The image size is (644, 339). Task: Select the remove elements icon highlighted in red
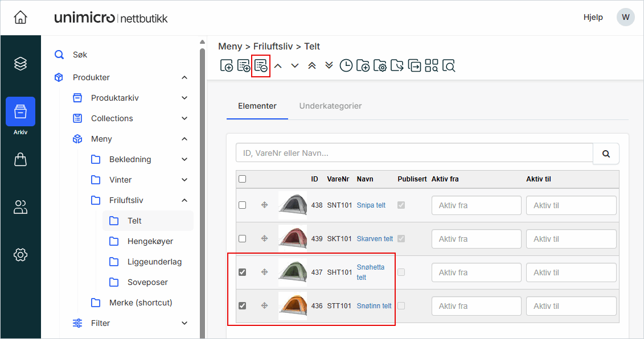tap(261, 65)
